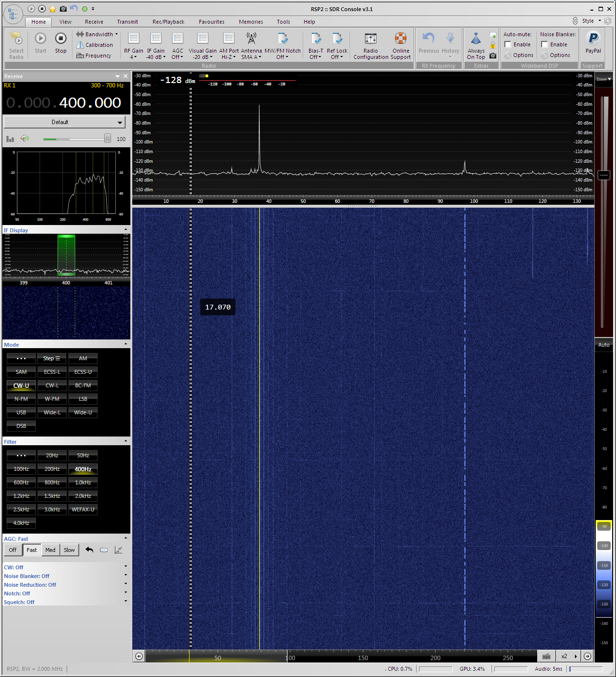Viewport: 616px width, 677px height.
Task: Enable the Auto-mute checkbox
Action: click(508, 44)
